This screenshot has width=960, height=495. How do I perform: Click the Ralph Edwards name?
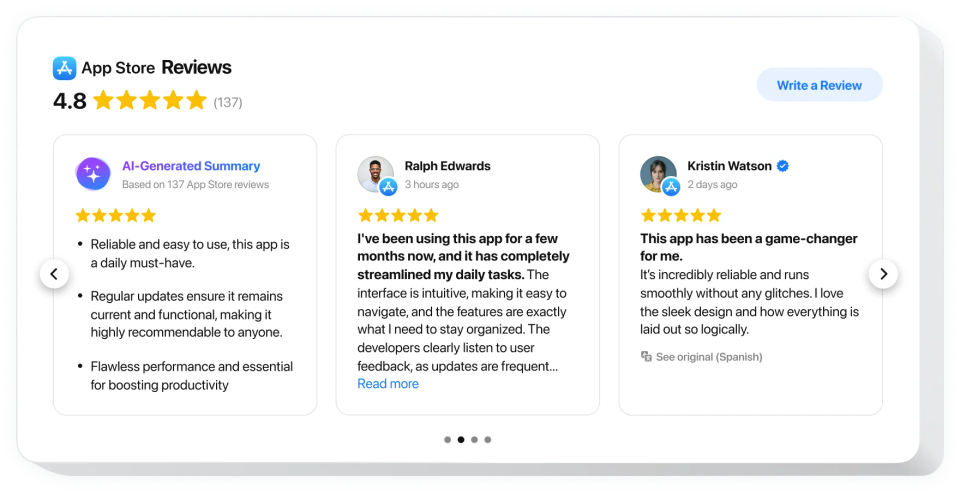click(x=448, y=166)
